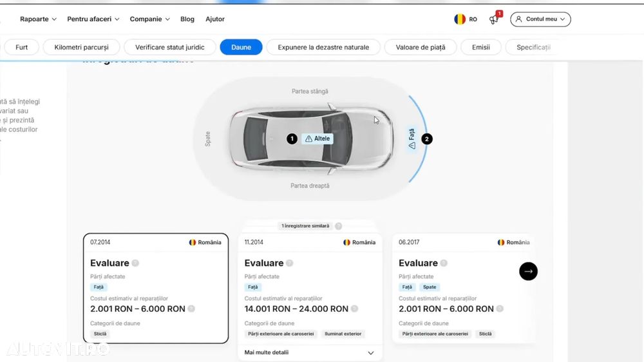The height and width of the screenshot is (362, 644).
Task: Click help icon beside Evaluare in 11.2014 card
Action: tap(290, 263)
